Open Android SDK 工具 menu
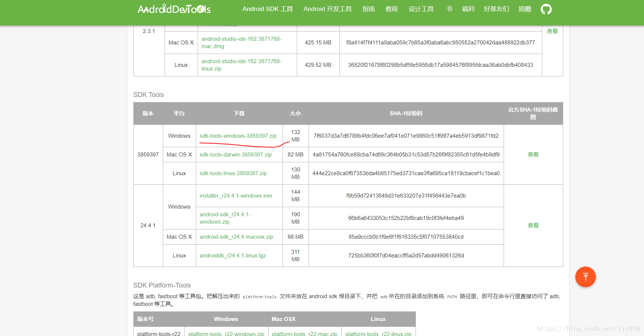Viewport: 644px width, 336px height. [268, 9]
